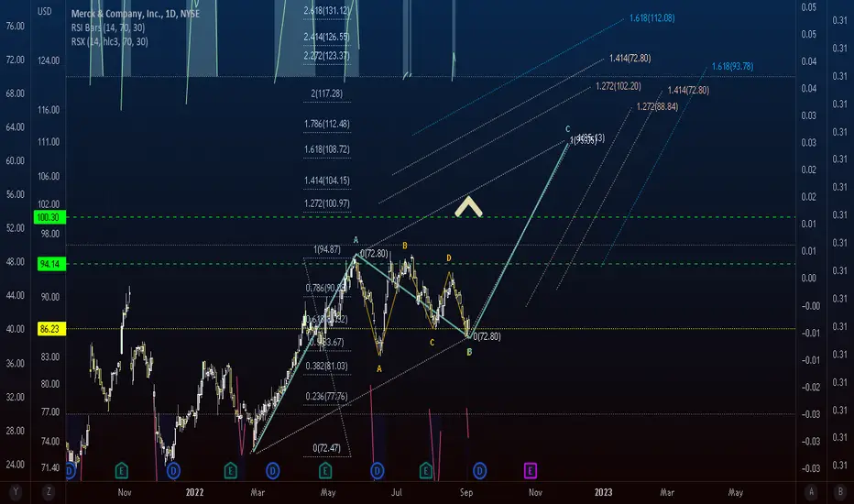Screen dimensions: 854x504
Task: Select the 1.786(112.48) fib level
Action: (327, 125)
